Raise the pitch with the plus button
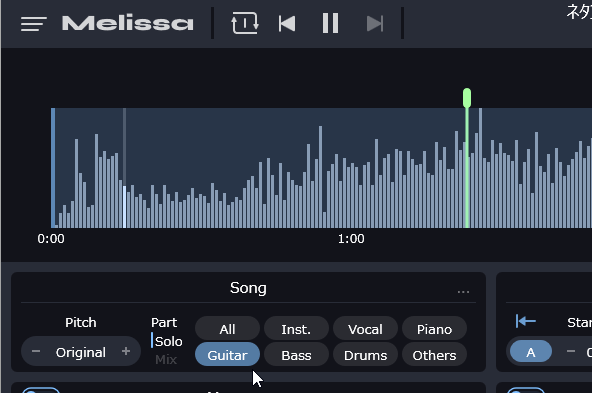 coord(126,351)
